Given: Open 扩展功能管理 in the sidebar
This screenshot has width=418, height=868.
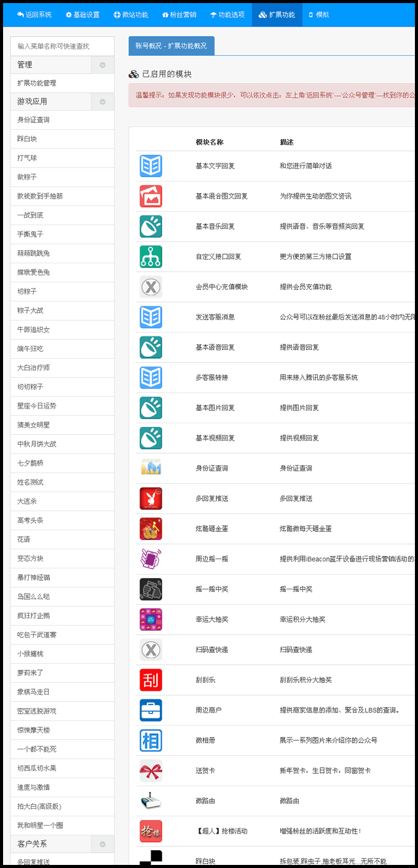Looking at the screenshot, I should tap(37, 83).
